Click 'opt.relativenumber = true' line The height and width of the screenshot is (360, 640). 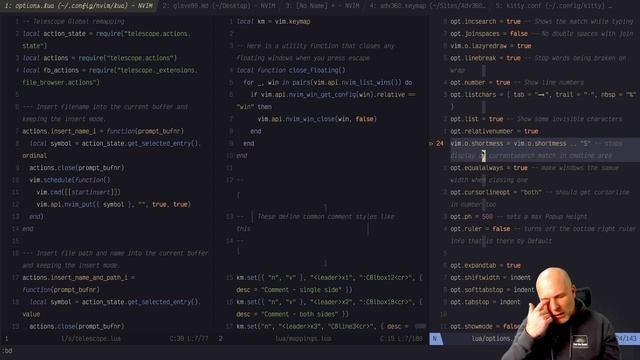(494, 131)
